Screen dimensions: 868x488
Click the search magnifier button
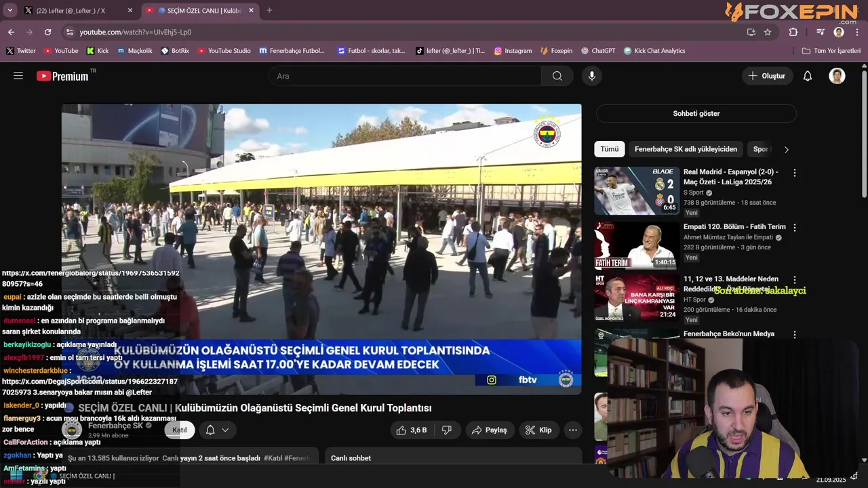coord(557,76)
